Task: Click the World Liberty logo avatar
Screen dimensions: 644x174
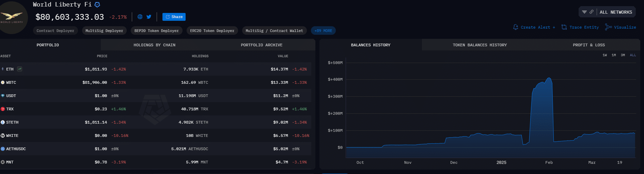Action: tap(12, 17)
